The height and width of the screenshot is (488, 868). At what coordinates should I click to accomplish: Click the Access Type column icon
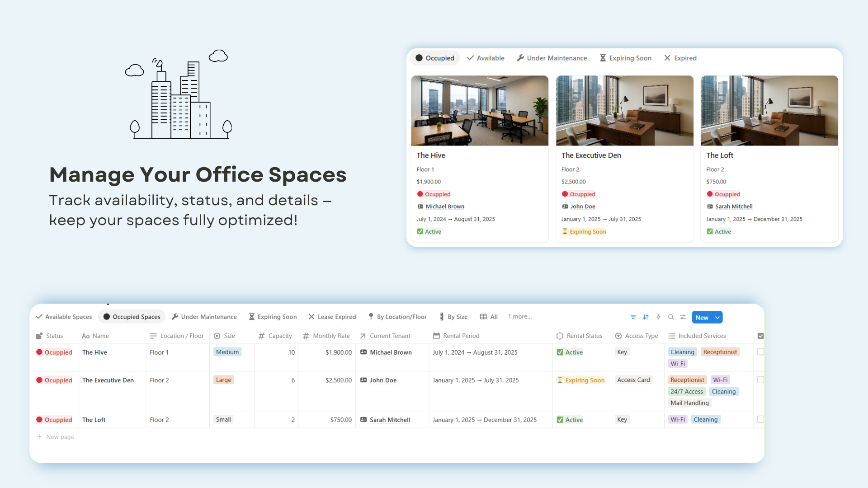point(618,336)
